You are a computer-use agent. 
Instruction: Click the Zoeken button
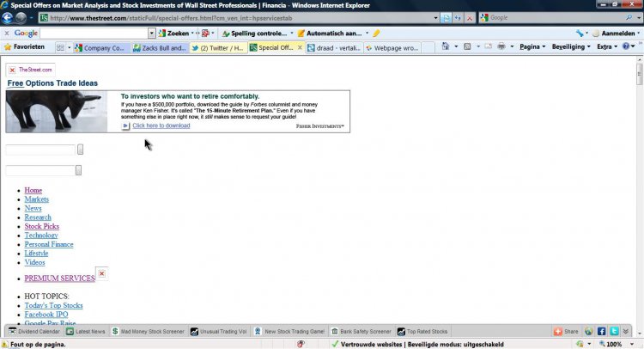click(x=174, y=34)
